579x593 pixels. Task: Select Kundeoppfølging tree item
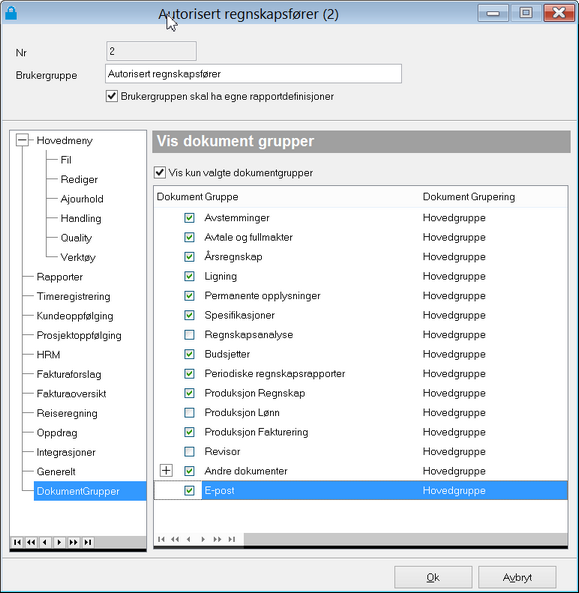[75, 316]
